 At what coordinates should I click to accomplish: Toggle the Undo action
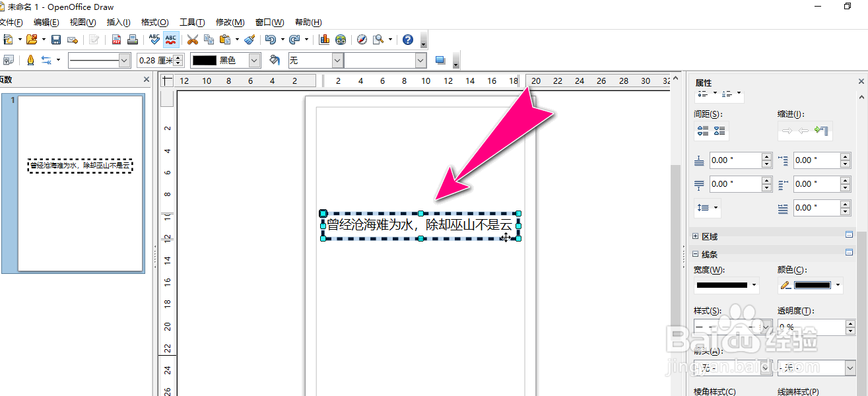click(271, 40)
